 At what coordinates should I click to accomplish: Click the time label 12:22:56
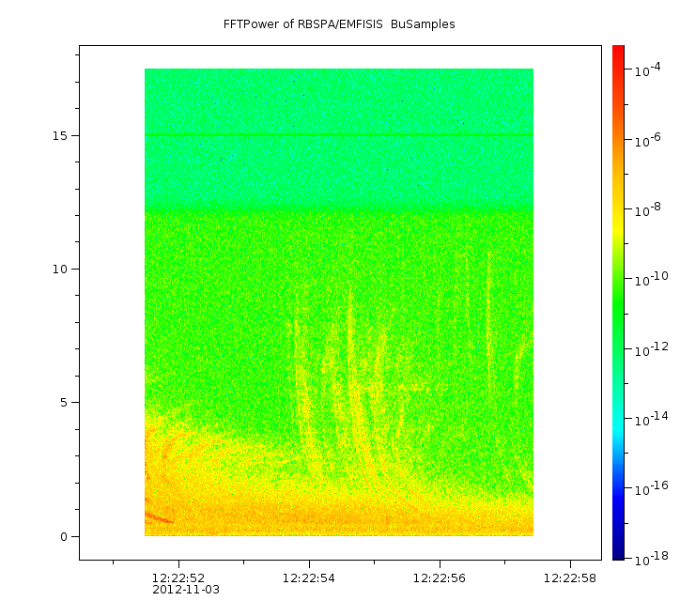tap(440, 577)
